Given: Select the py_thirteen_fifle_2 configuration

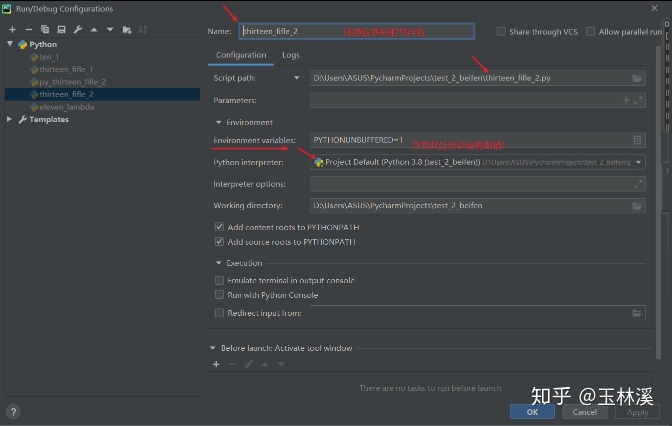Looking at the screenshot, I should tap(72, 82).
